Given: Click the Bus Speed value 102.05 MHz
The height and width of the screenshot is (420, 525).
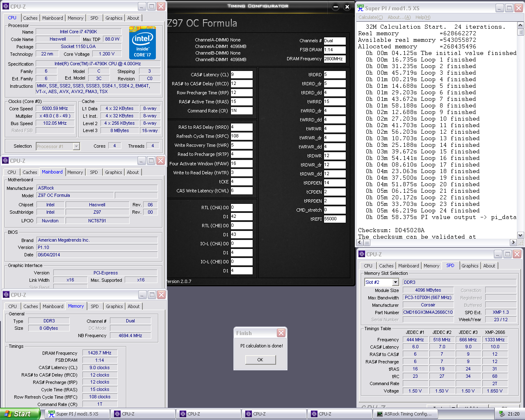Looking at the screenshot, I should pyautogui.click(x=55, y=123).
